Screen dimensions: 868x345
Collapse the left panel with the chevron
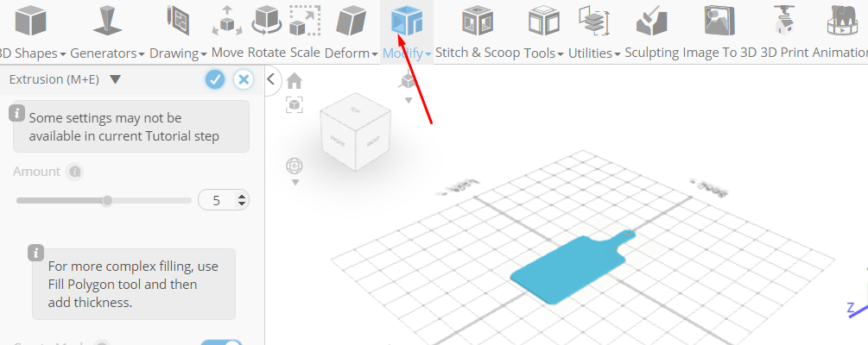270,79
